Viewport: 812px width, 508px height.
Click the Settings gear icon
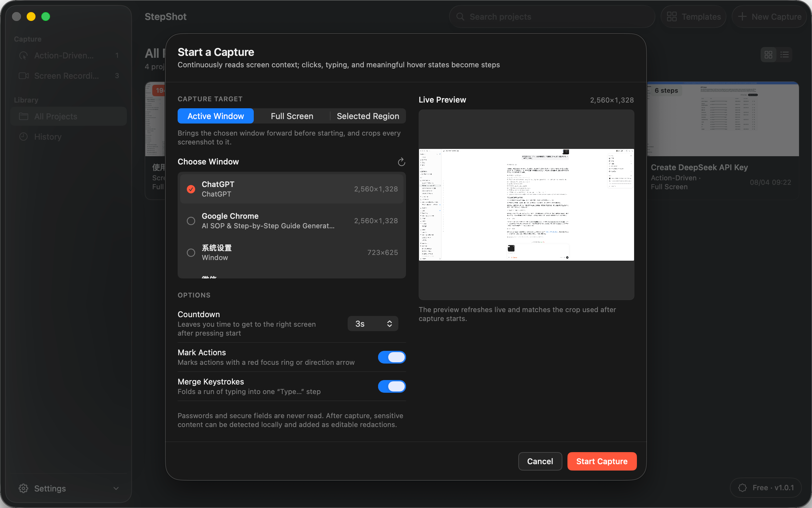(23, 488)
